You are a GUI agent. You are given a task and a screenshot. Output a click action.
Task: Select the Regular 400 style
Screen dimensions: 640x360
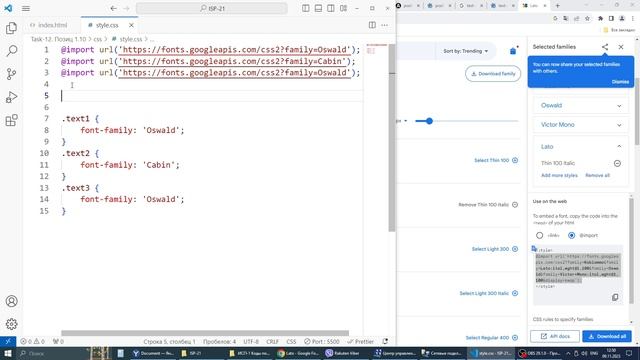coord(491,338)
